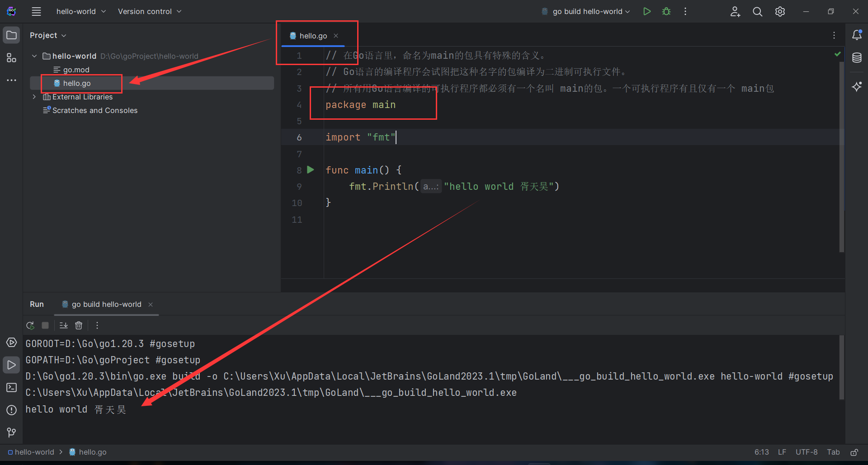The image size is (868, 465).
Task: Rerun the go build process
Action: pos(30,325)
